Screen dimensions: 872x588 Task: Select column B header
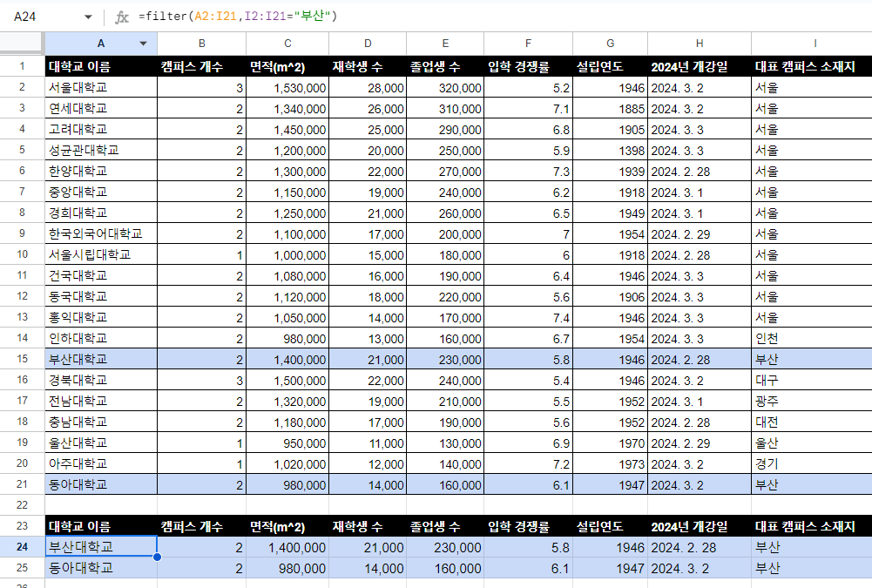pos(202,44)
